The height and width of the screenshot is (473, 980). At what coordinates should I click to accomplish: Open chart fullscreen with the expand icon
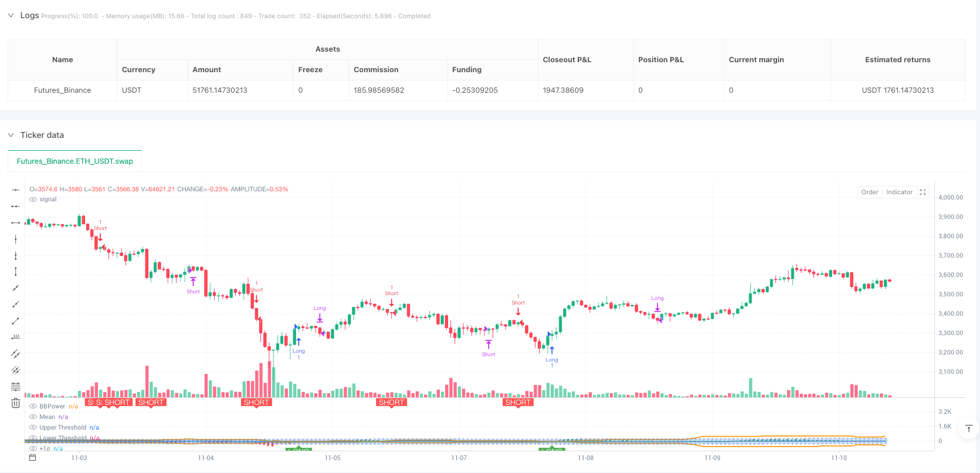(x=923, y=192)
